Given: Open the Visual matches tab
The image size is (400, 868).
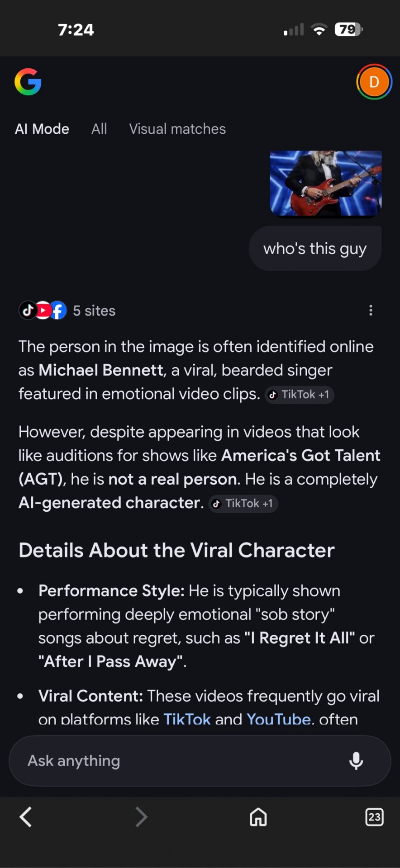Looking at the screenshot, I should (177, 129).
